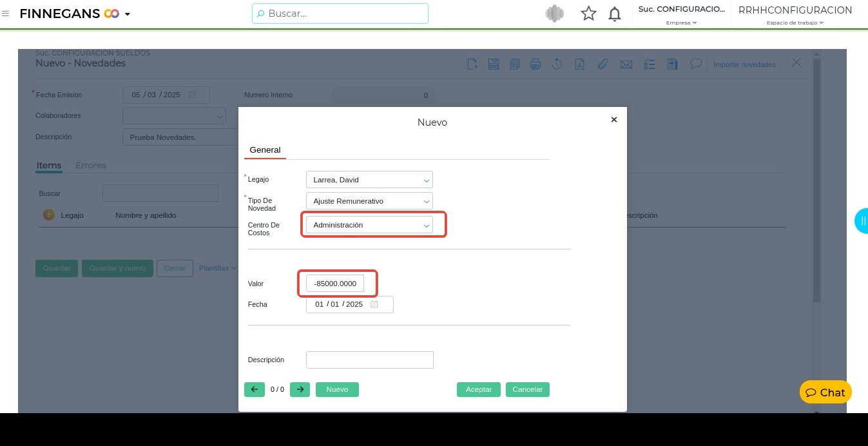The image size is (868, 446).
Task: Expand the Plantillas dropdown
Action: point(217,268)
